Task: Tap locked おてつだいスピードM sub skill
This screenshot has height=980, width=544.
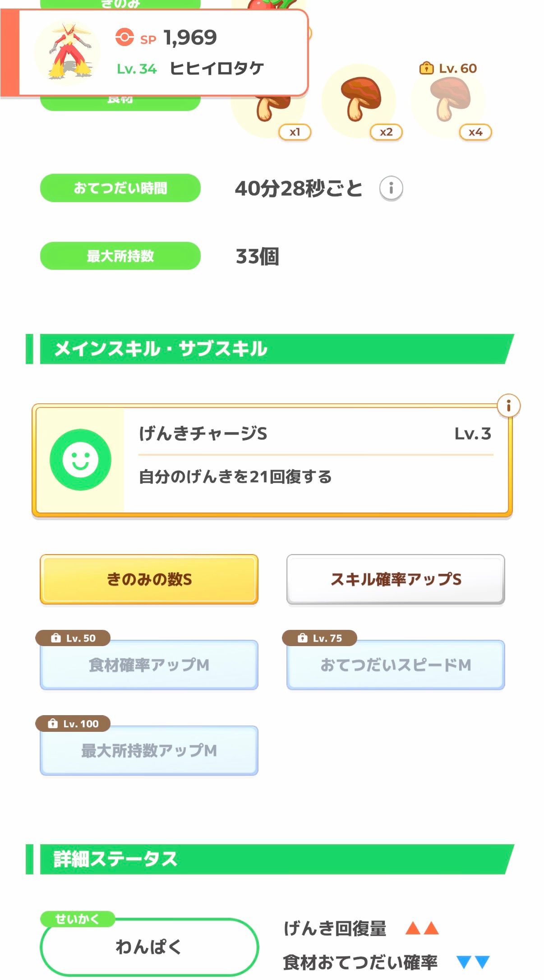Action: coord(396,665)
